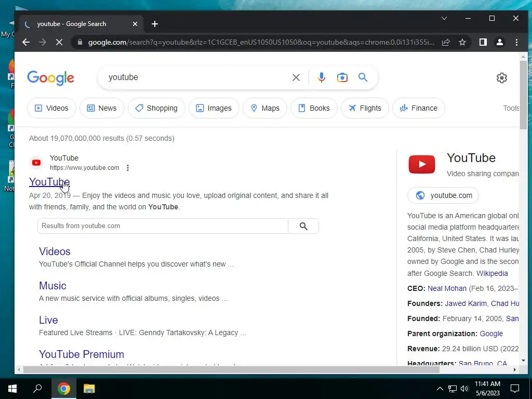Open the notification center
The width and height of the screenshot is (532, 399).
coord(515,389)
